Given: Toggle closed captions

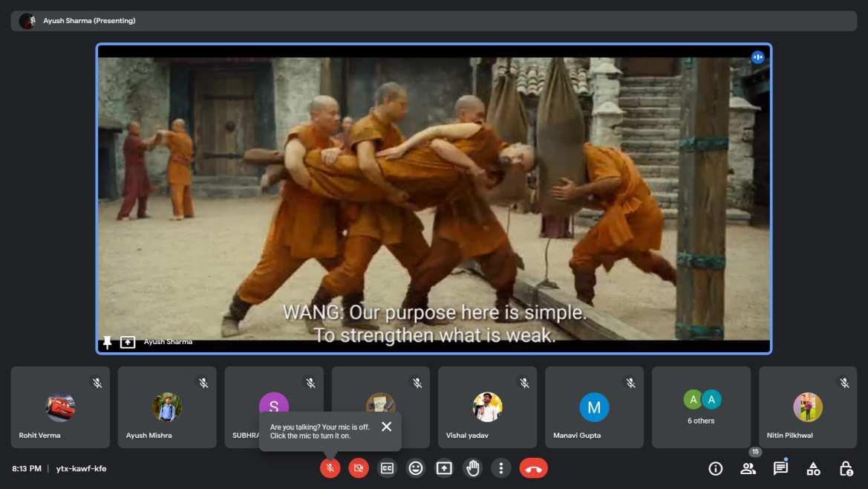Looking at the screenshot, I should point(387,468).
